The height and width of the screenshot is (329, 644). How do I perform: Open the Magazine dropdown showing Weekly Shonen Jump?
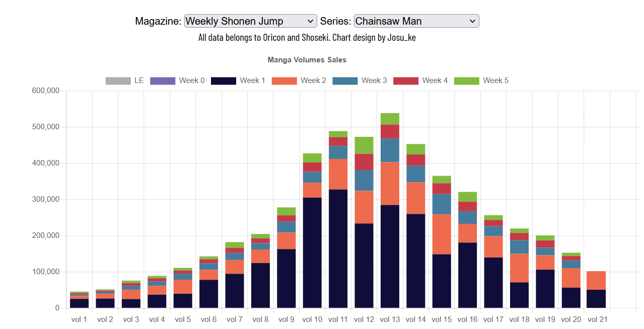tap(251, 21)
